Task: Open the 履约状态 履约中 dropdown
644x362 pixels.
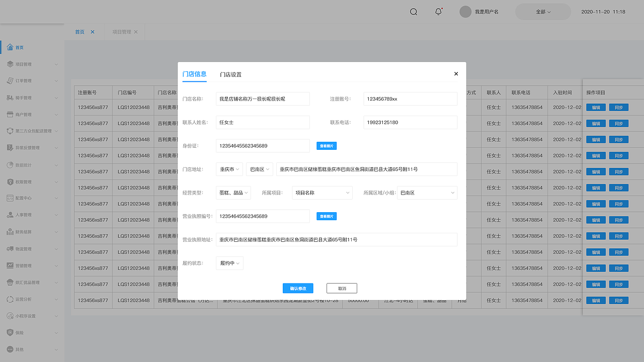Action: tap(229, 263)
